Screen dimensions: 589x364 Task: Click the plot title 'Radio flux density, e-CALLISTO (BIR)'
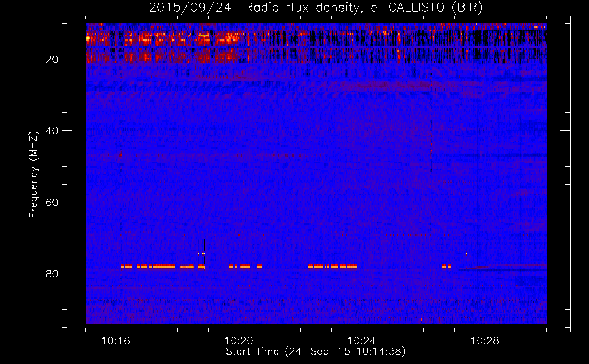pyautogui.click(x=363, y=8)
